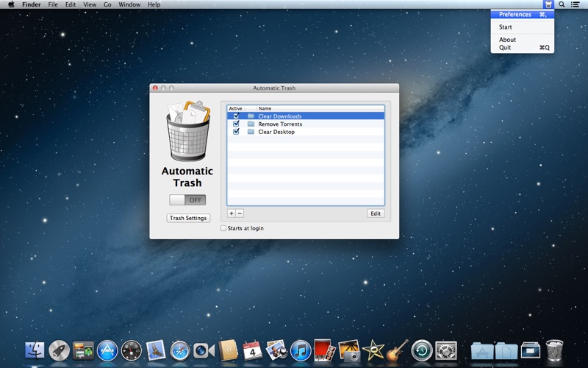Screen dimensions: 588x368
Task: Open Spotlight search magnifier icon
Action: click(x=562, y=4)
